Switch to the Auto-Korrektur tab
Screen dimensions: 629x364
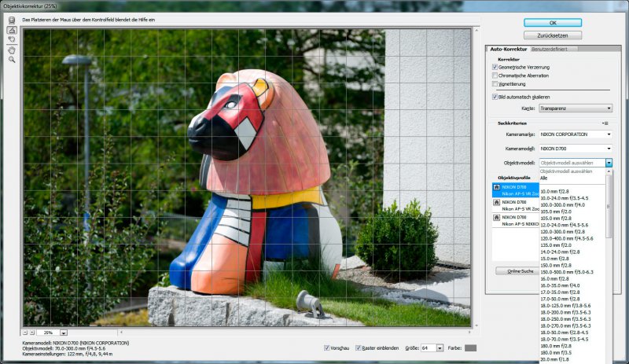(508, 49)
